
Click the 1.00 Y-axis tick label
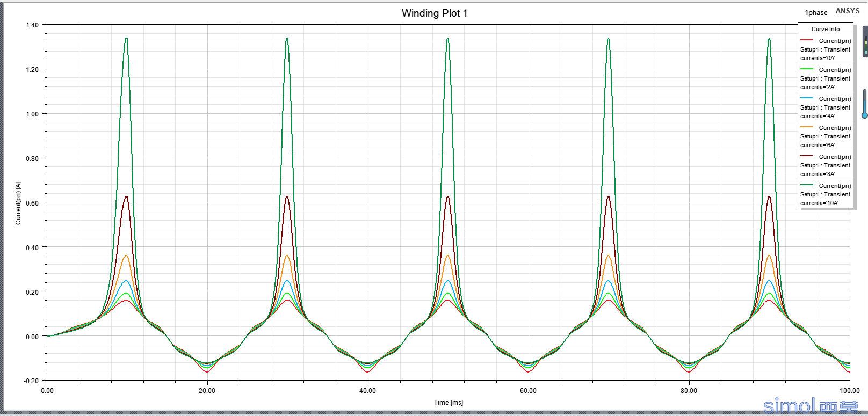pyautogui.click(x=32, y=114)
